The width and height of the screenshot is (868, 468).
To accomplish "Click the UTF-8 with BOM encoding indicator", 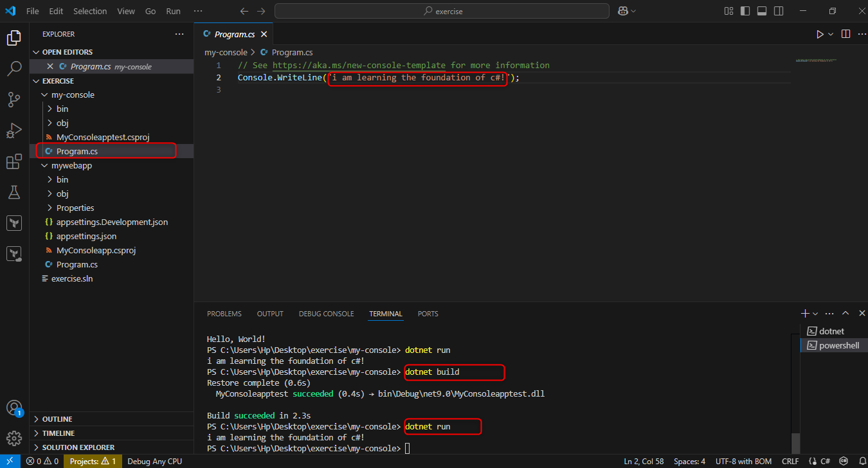I will (744, 461).
